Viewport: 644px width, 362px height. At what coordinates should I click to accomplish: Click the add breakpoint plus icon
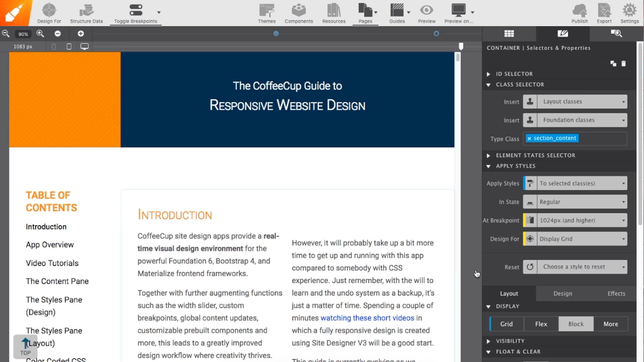click(x=81, y=34)
